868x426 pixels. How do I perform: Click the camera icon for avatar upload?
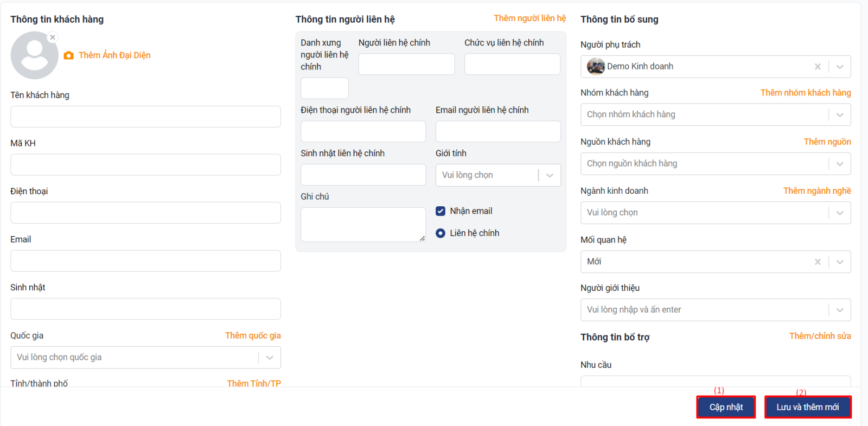[x=69, y=55]
